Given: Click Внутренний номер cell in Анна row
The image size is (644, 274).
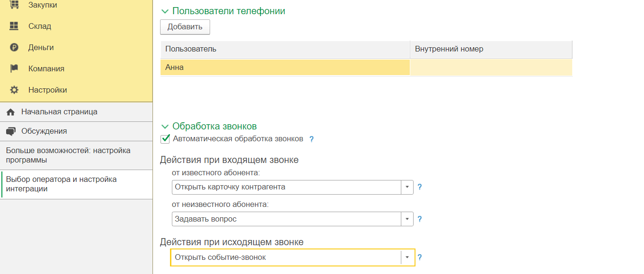Looking at the screenshot, I should click(x=491, y=68).
